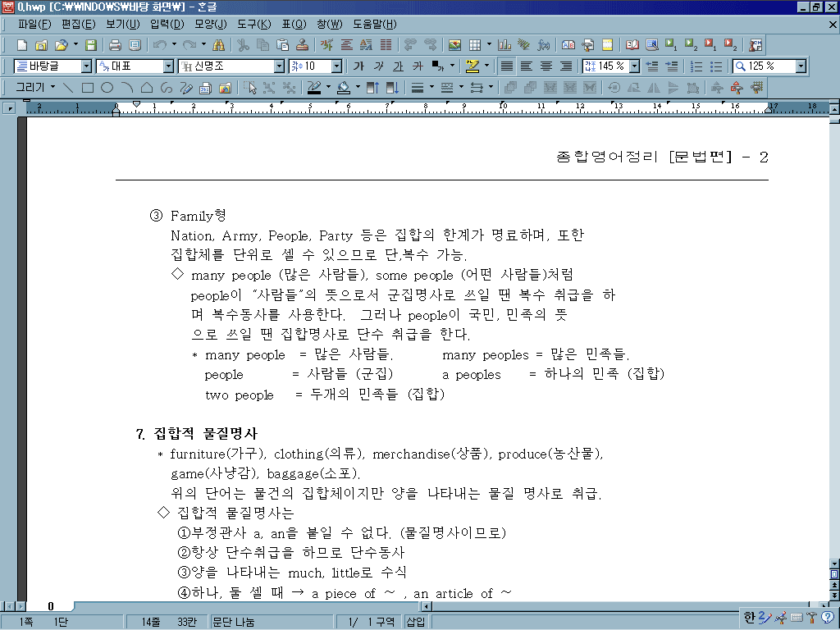Click heading 7. 집합적 물질명사

(197, 433)
